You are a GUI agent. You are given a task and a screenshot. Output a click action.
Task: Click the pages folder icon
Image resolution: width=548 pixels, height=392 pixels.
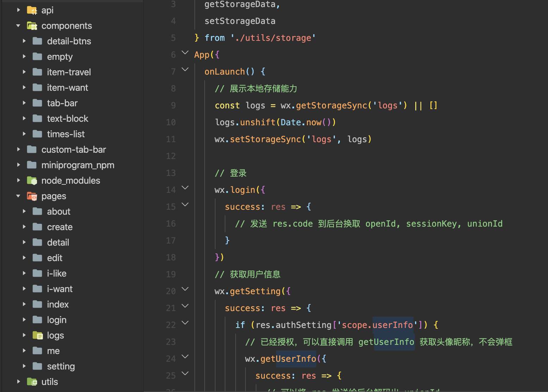(32, 196)
